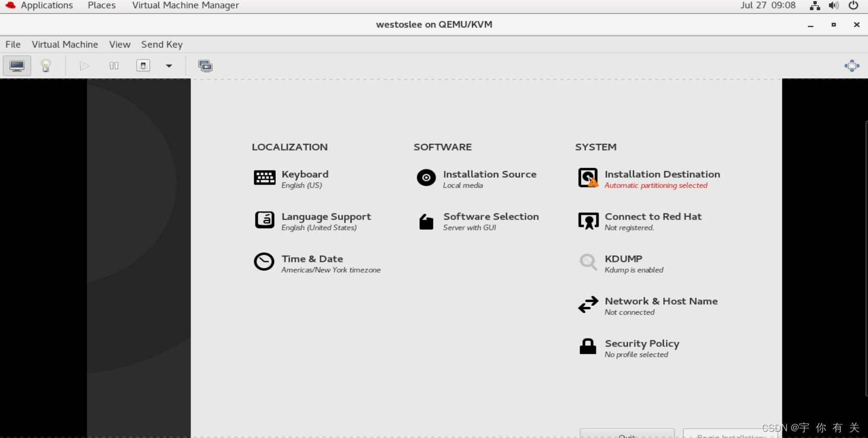Click Virtual Machine Manager in top bar
This screenshot has height=438, width=868.
185,5
